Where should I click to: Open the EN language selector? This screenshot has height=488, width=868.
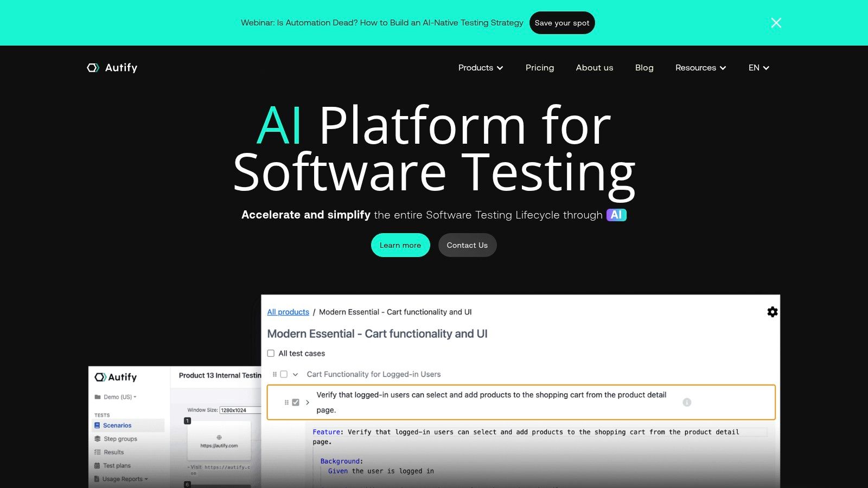click(759, 68)
